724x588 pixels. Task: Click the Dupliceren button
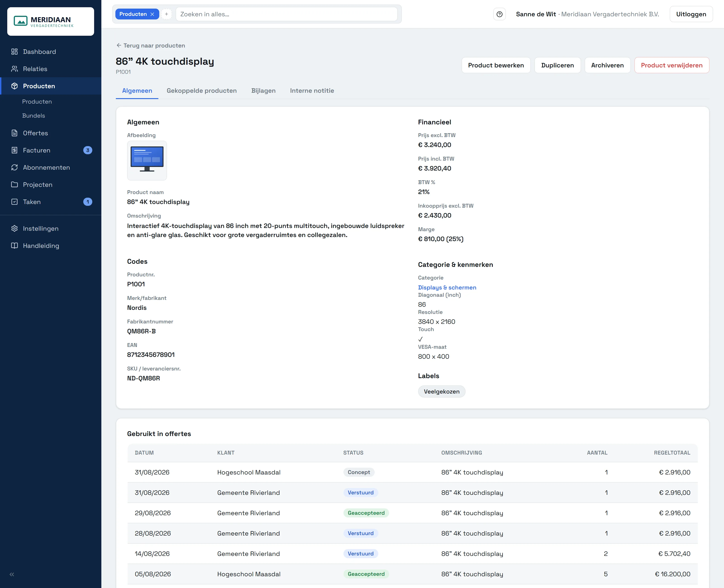557,65
